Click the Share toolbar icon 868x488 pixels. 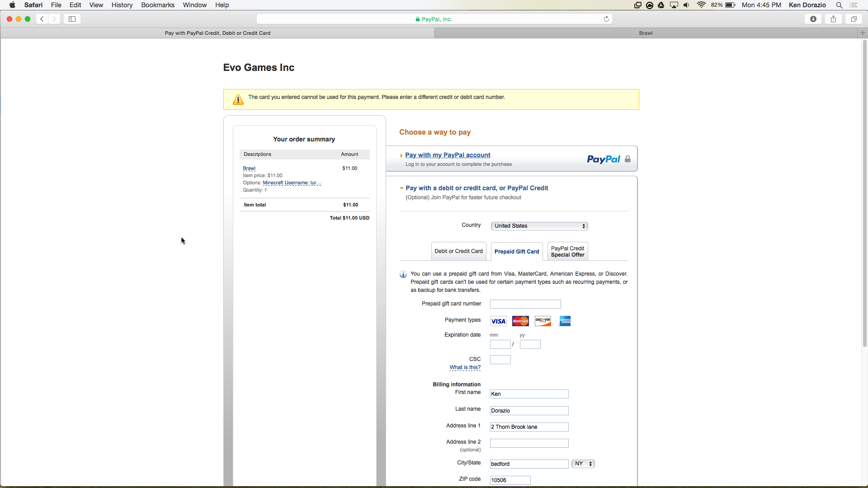(833, 19)
